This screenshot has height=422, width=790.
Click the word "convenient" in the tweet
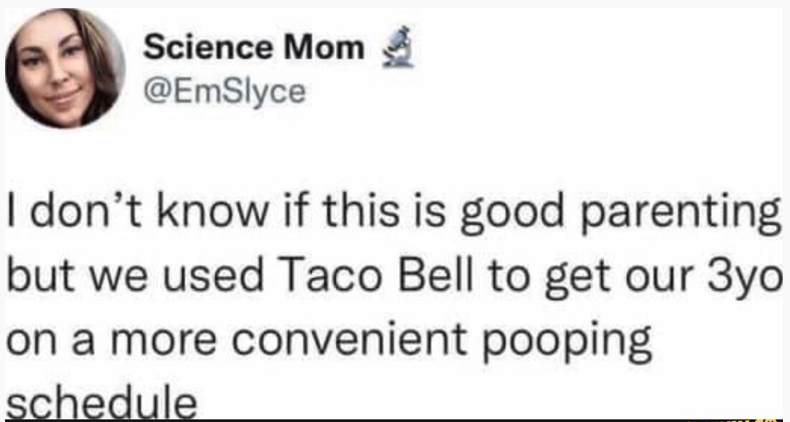pos(349,339)
